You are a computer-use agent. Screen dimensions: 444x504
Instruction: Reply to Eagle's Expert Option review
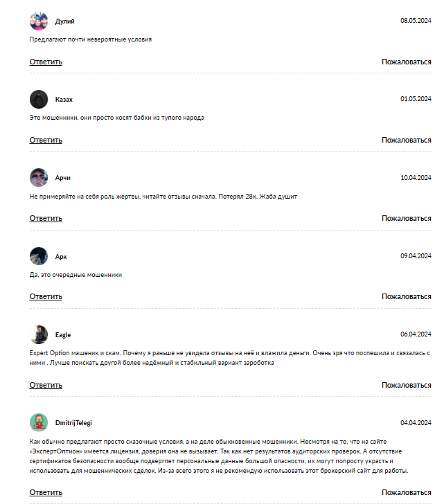coord(46,385)
